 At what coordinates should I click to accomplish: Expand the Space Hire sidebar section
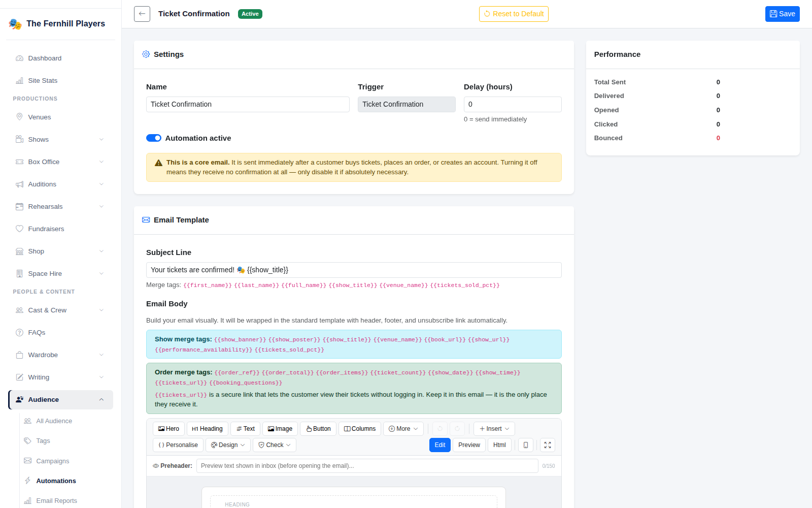point(61,274)
